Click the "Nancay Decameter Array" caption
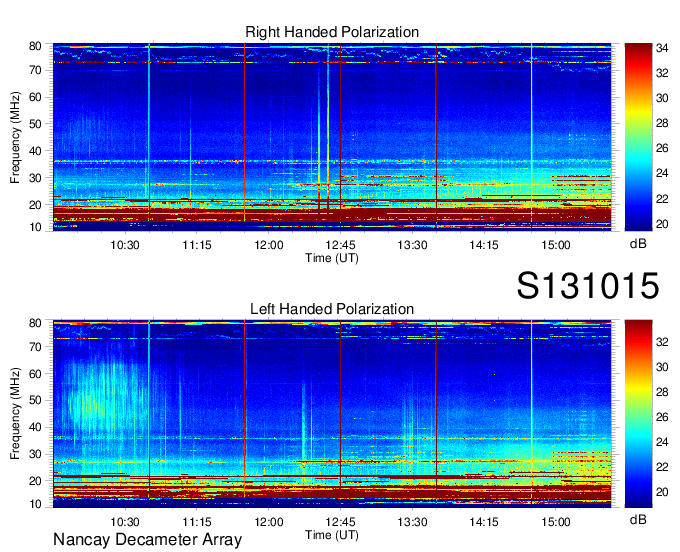The height and width of the screenshot is (552, 680). (x=147, y=540)
